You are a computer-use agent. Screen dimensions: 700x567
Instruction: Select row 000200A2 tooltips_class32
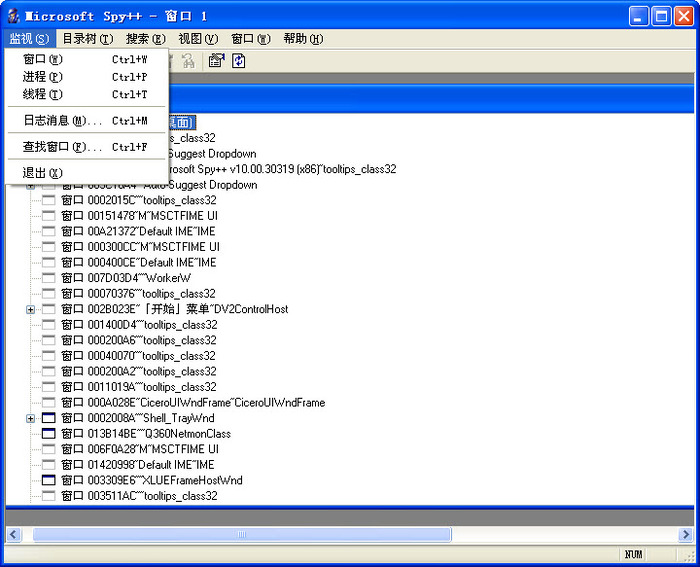pyautogui.click(x=138, y=371)
